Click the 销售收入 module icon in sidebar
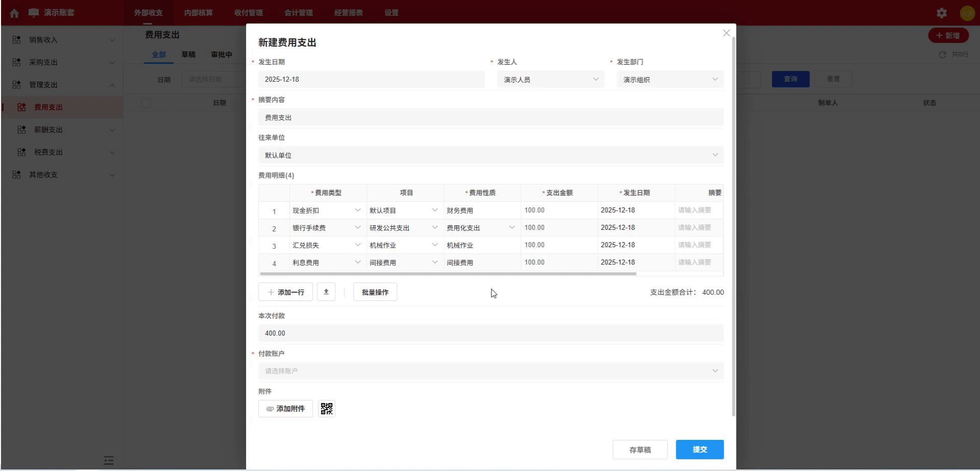The width and height of the screenshot is (980, 471). pos(15,39)
